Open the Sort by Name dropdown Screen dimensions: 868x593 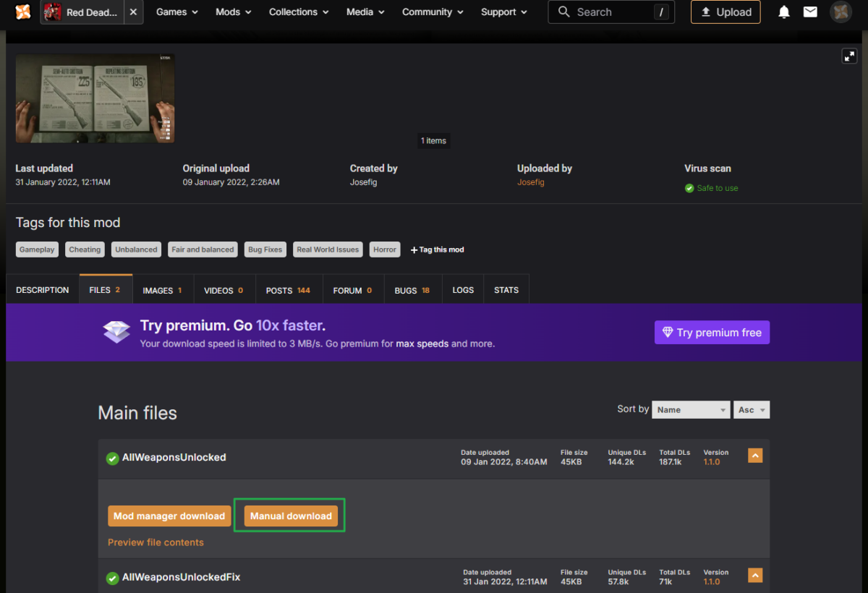(690, 409)
